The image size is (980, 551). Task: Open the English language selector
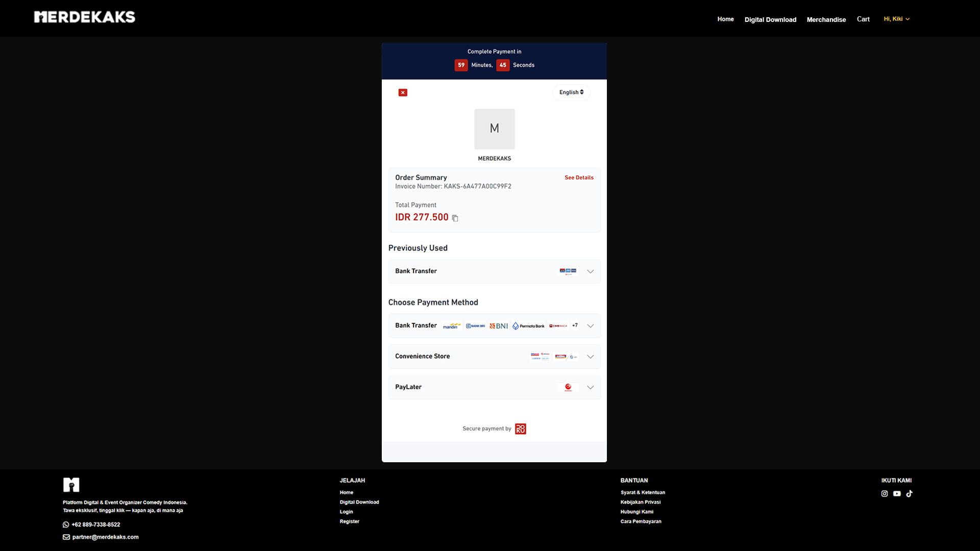click(571, 92)
